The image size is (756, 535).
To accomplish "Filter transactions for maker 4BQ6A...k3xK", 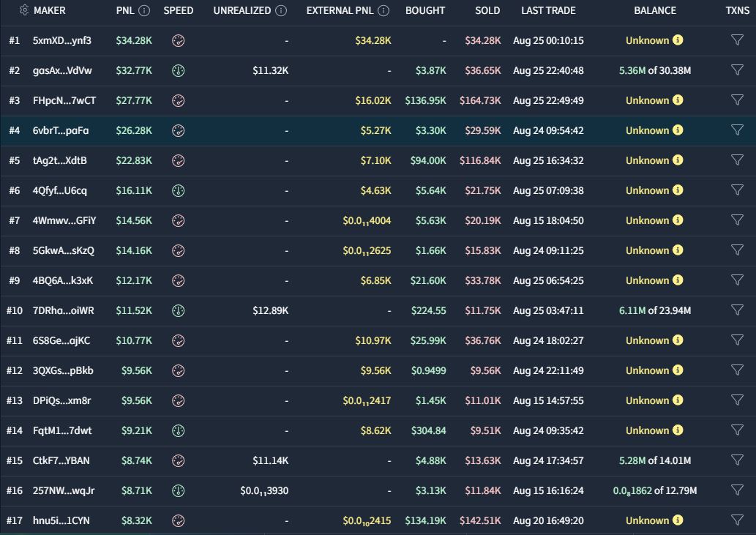I will pyautogui.click(x=737, y=280).
